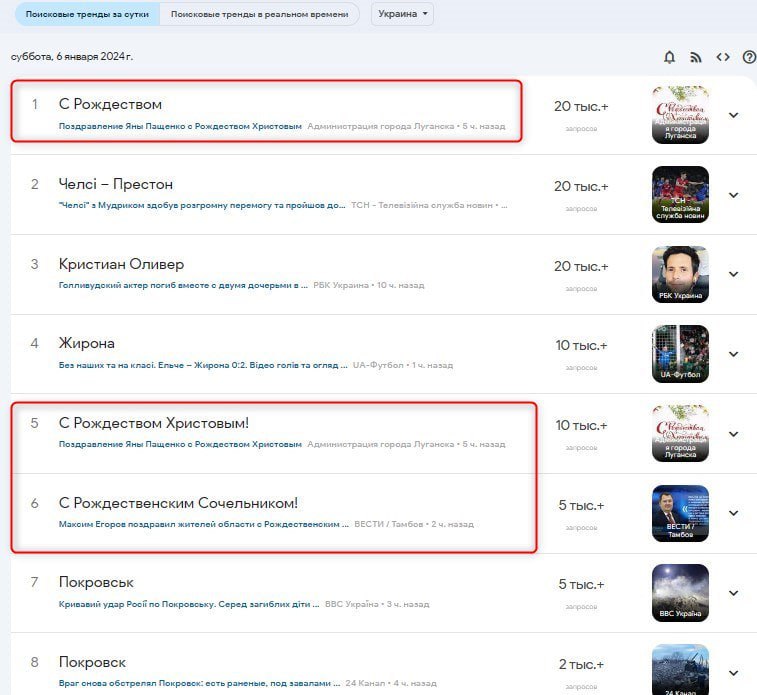Click the embed code icon
The width and height of the screenshot is (757, 695).
coord(723,57)
